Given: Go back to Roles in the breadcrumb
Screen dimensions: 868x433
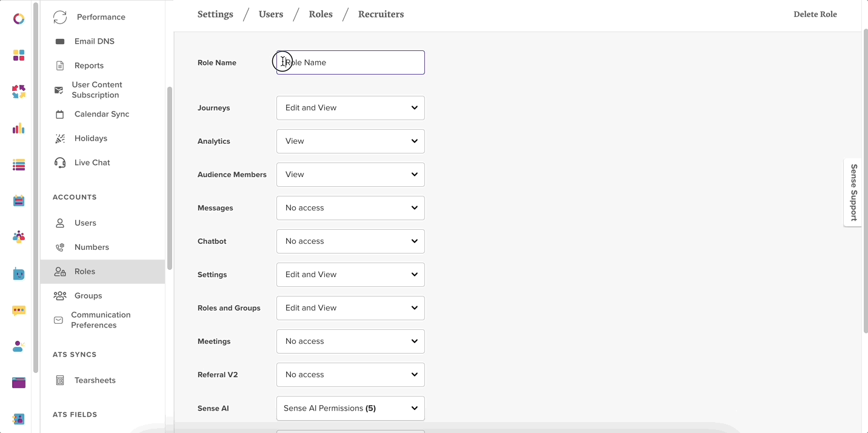Looking at the screenshot, I should point(321,14).
